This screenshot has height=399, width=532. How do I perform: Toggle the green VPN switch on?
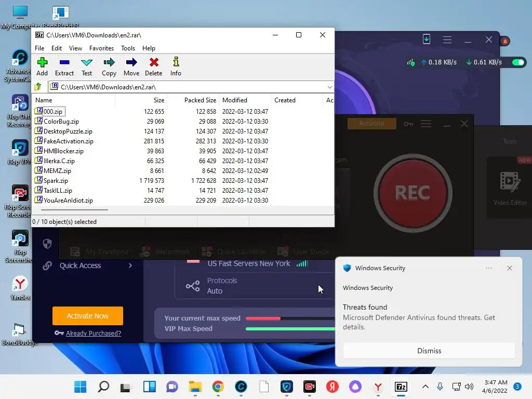518,62
